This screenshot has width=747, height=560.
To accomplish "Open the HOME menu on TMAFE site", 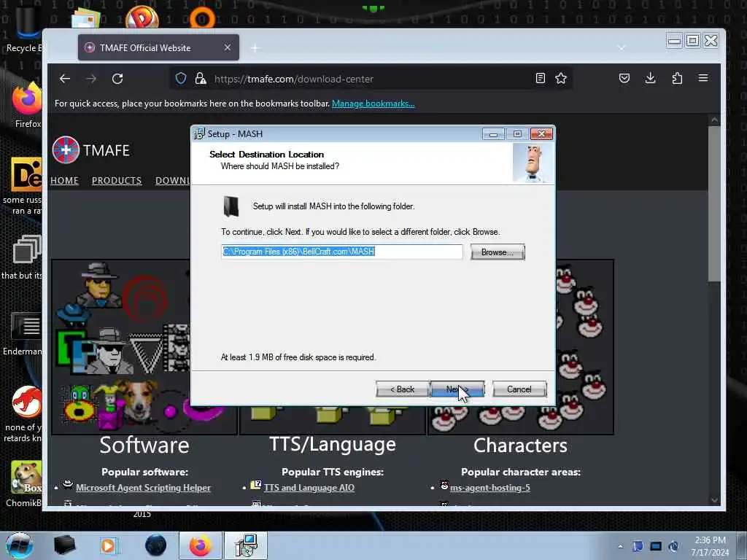I will pos(65,181).
